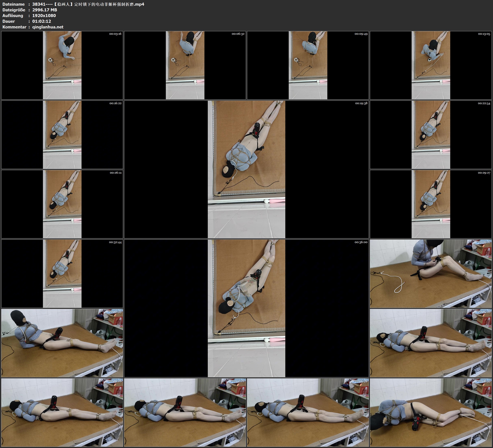Click the thumbnail at 00:29:27
Screen dimensions: 493x448
pos(431,204)
